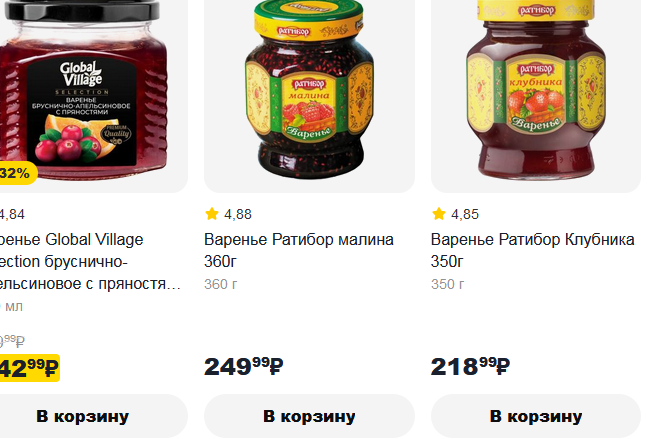The width and height of the screenshot is (657, 439).
Task: Open the Варенье Ратибор малина 360г title link
Action: [x=299, y=250]
